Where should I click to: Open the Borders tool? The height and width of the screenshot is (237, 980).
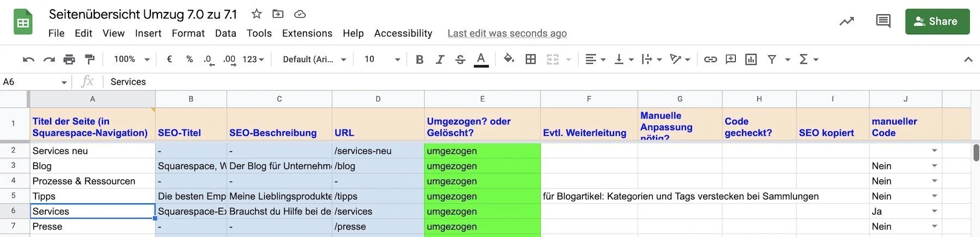(x=531, y=59)
